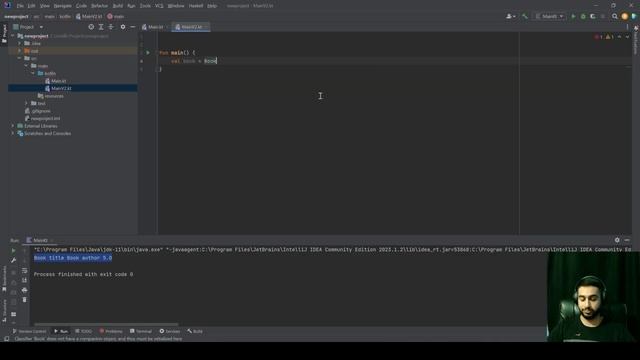The width and height of the screenshot is (640, 360).
Task: Open the Code menu
Action: (x=81, y=6)
